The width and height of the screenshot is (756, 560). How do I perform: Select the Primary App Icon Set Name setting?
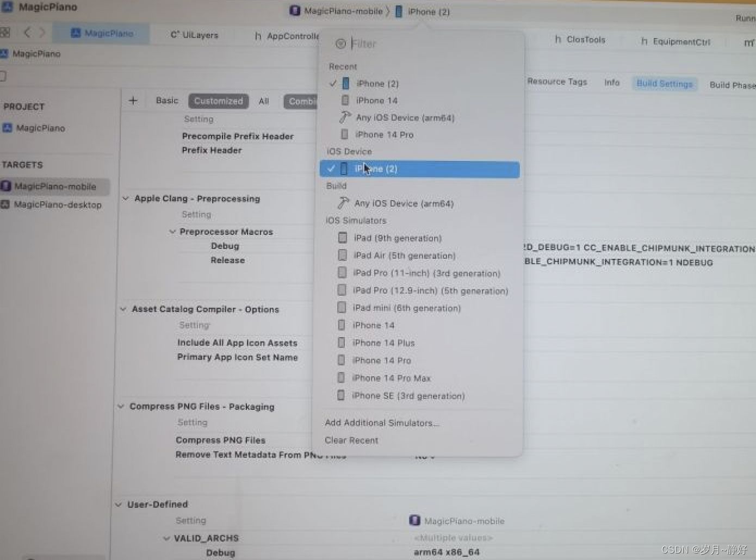237,357
